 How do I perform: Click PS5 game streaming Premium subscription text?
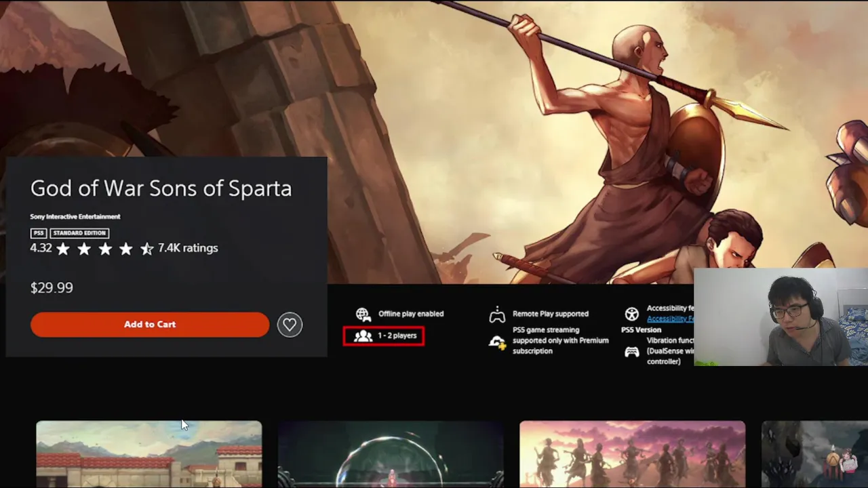[x=561, y=340]
